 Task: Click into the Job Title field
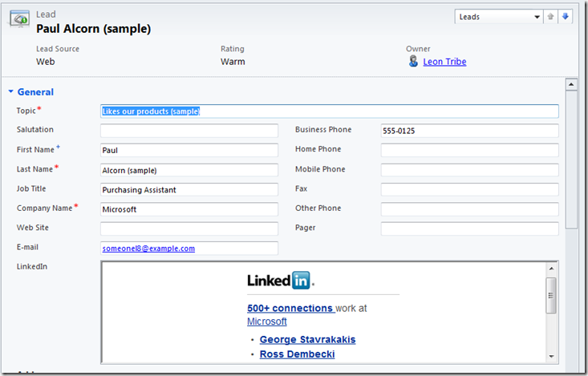(189, 189)
